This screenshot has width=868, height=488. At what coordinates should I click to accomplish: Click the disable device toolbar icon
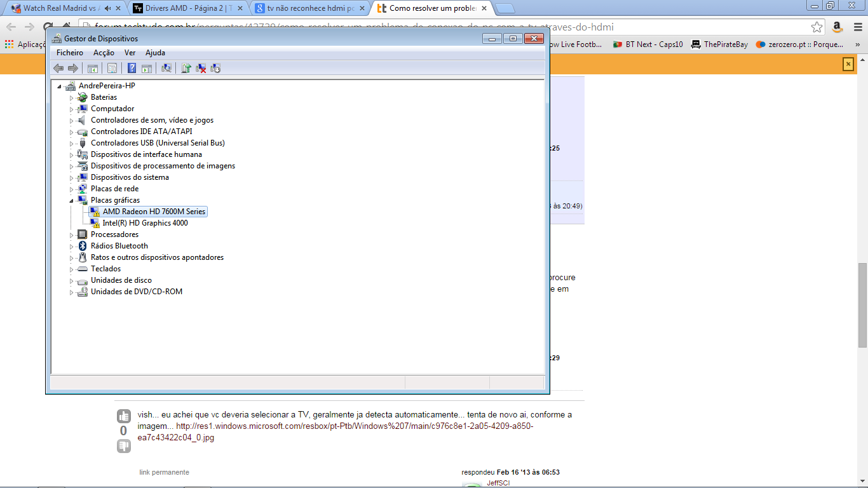(x=215, y=69)
